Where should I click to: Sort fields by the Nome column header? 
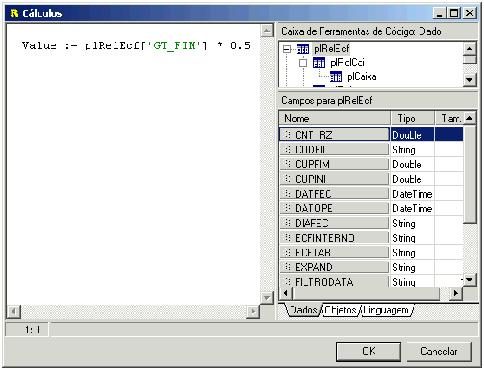click(335, 118)
